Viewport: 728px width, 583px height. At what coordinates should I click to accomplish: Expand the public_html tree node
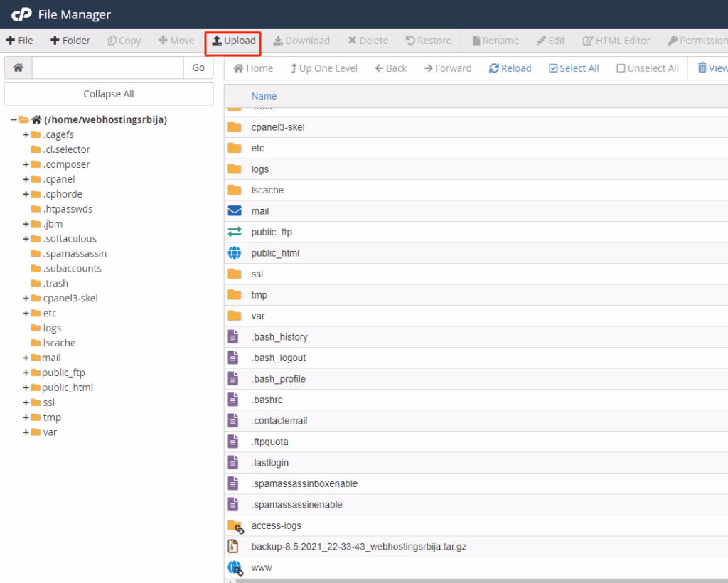(26, 387)
